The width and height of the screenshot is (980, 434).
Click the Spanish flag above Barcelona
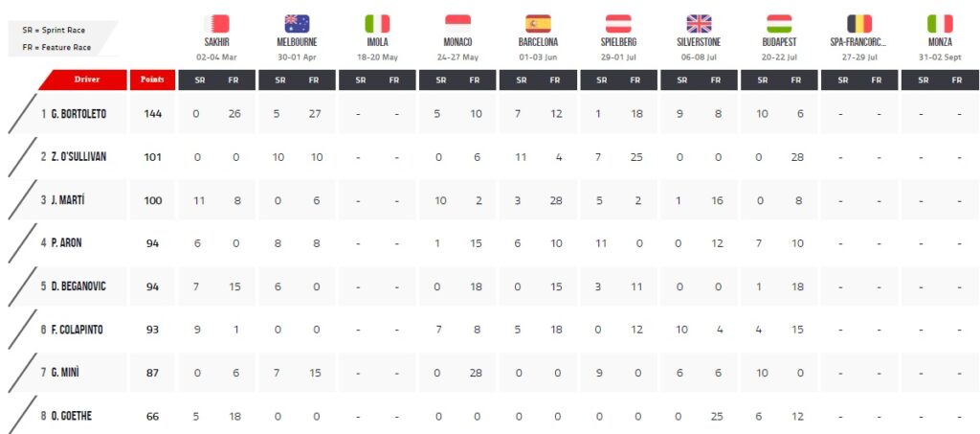click(538, 24)
